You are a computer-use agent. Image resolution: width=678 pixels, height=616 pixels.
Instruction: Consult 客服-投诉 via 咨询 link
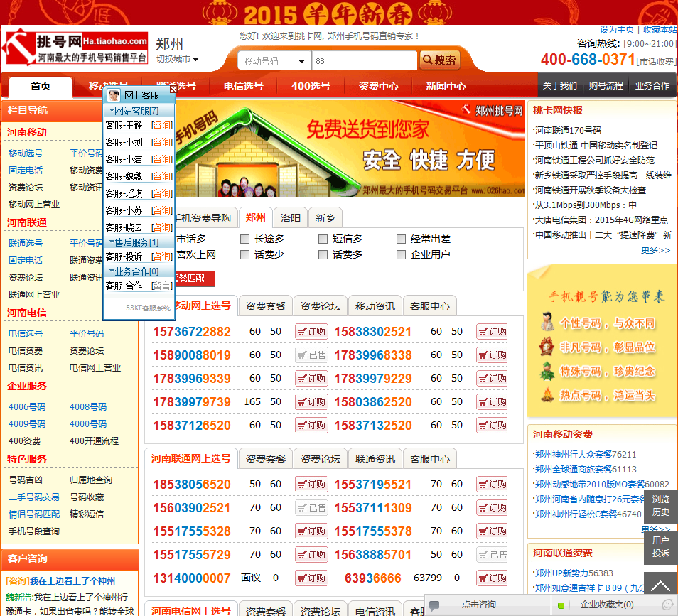tap(162, 256)
